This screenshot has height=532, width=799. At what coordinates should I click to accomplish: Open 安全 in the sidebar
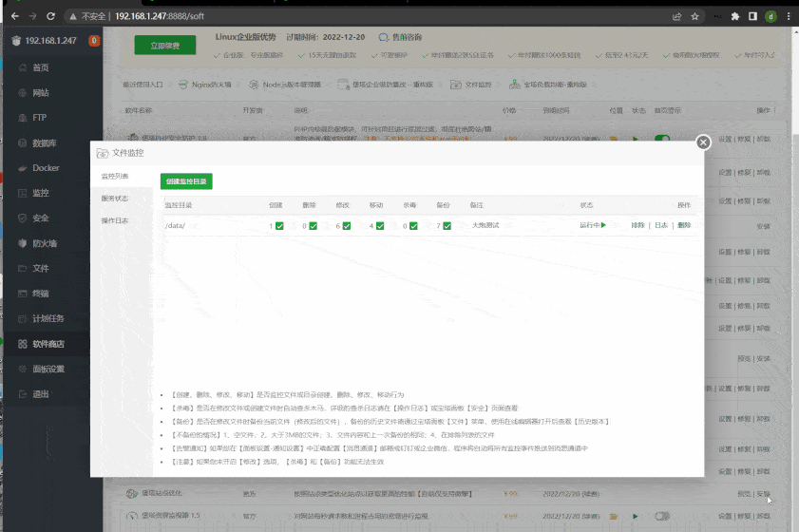tap(41, 218)
